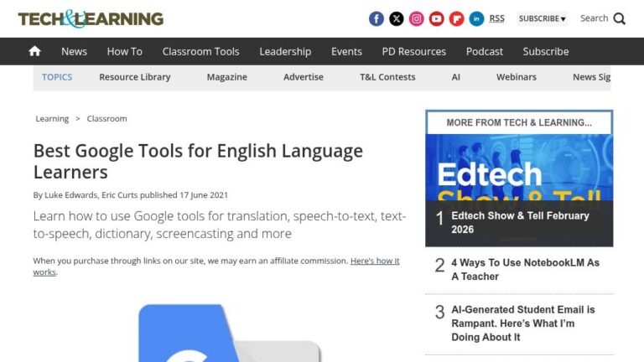
Task: Open the News menu item
Action: point(74,51)
